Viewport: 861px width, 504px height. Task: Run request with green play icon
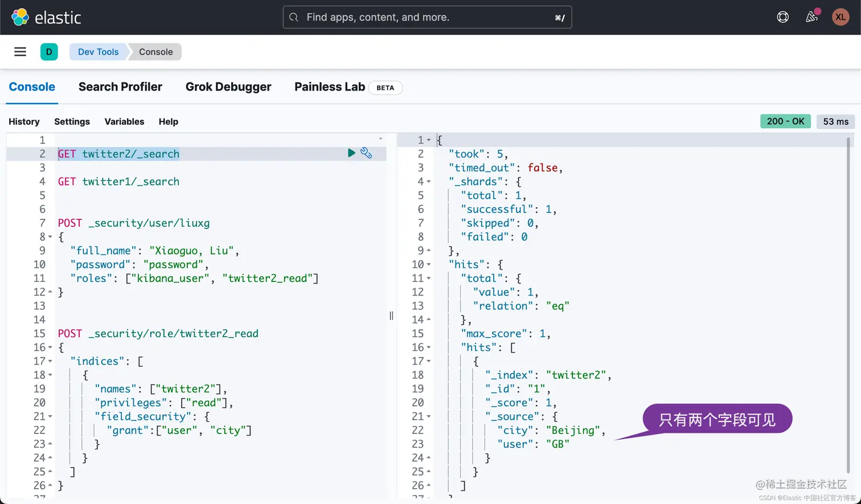351,153
